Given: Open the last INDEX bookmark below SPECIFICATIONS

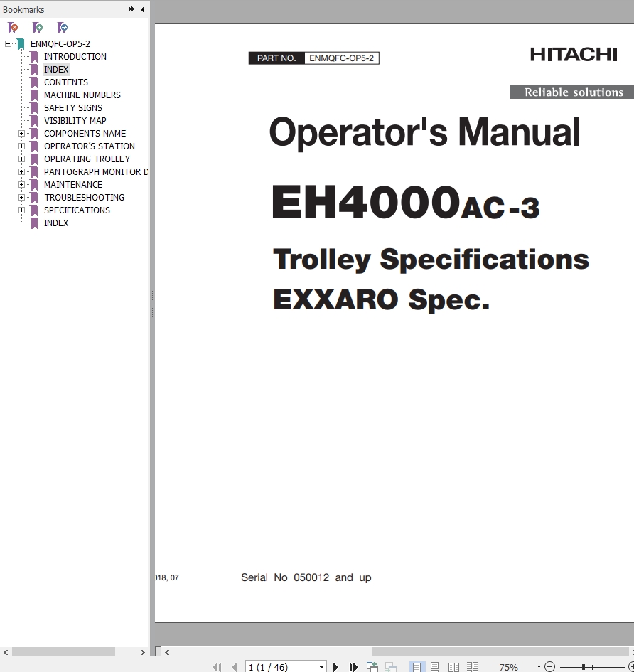Looking at the screenshot, I should (x=56, y=223).
